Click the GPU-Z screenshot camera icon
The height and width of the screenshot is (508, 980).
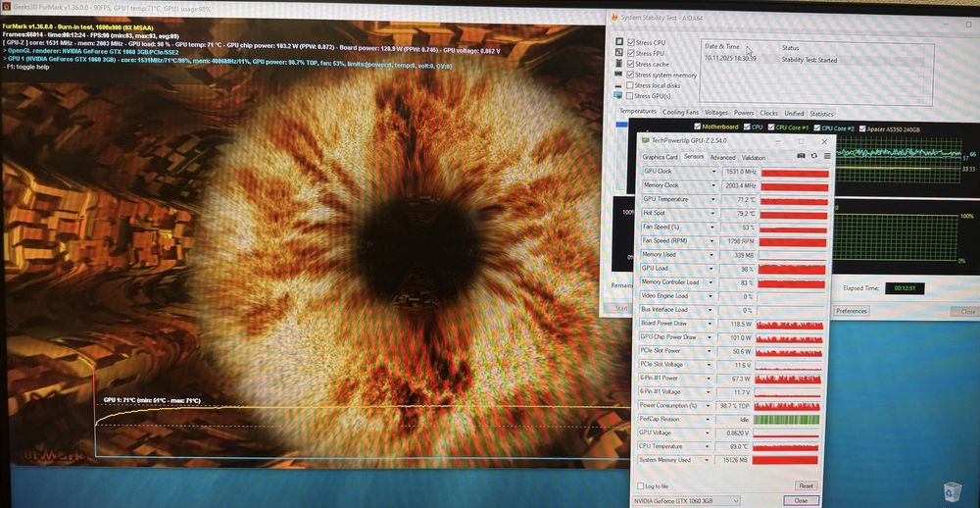802,156
